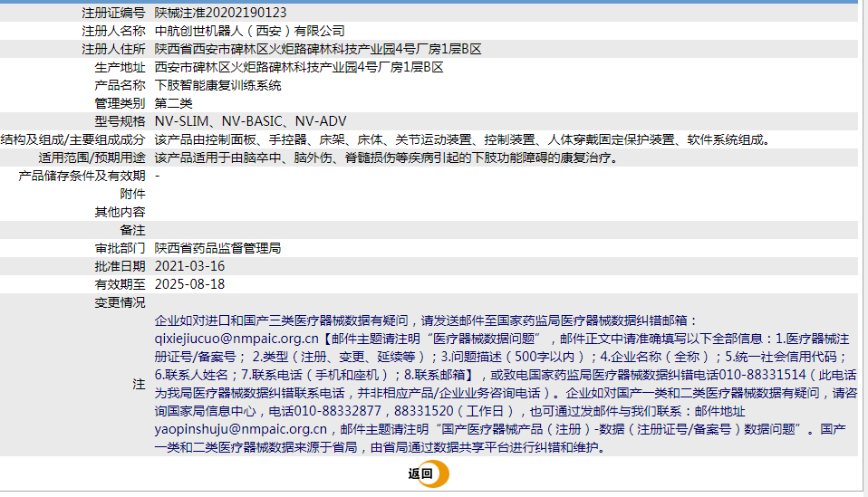Select registrant name 中航创世机器人（西安）有限公司
The height and width of the screenshot is (497, 868).
[250, 31]
